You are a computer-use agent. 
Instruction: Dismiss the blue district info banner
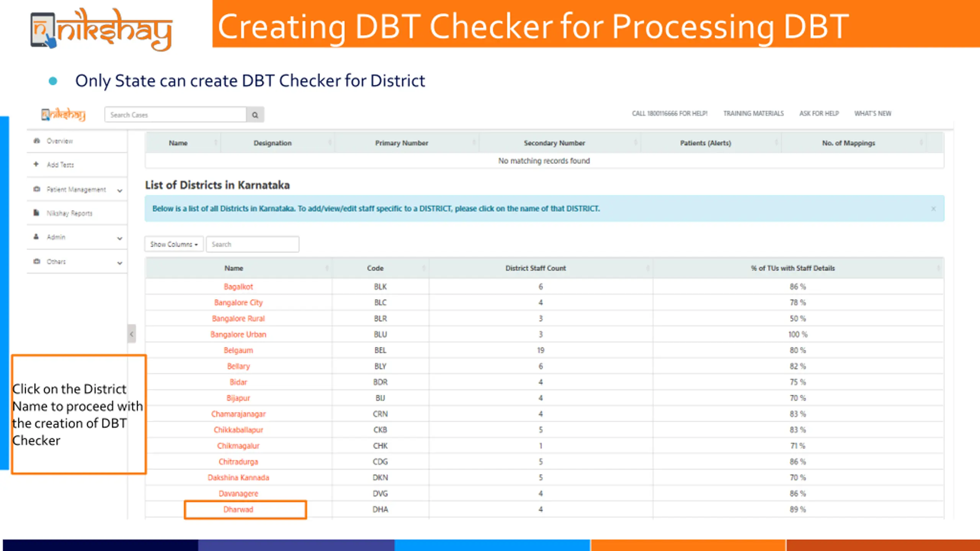934,209
